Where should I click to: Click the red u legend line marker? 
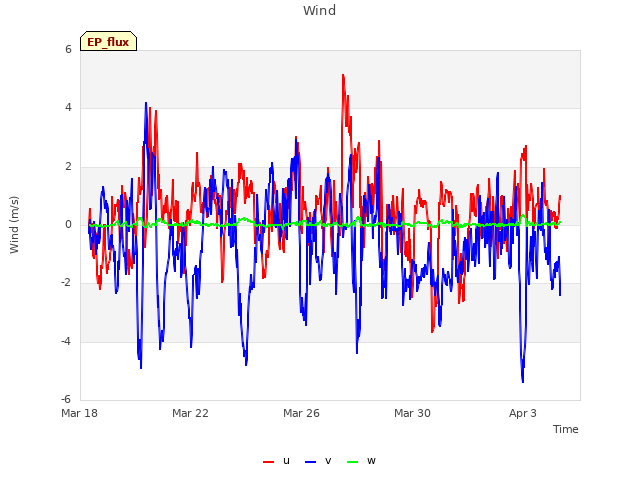tap(269, 462)
